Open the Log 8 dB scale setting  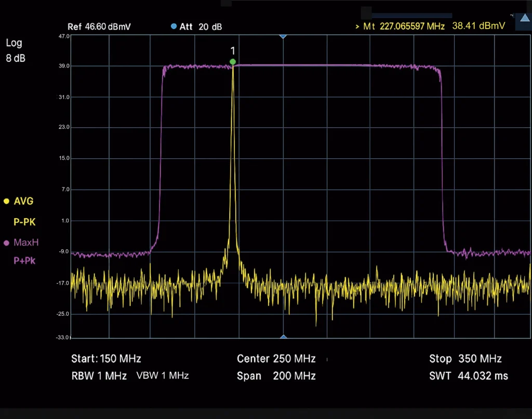click(14, 50)
